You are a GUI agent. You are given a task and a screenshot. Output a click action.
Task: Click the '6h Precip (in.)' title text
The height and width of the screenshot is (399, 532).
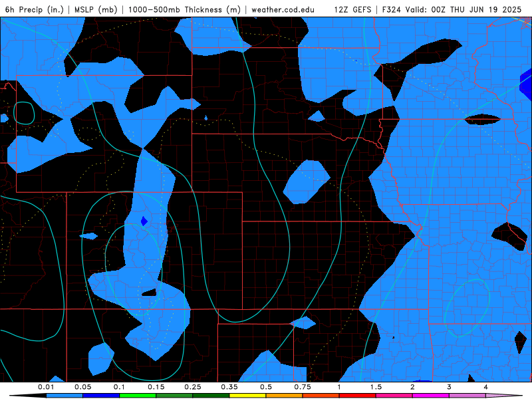click(35, 9)
